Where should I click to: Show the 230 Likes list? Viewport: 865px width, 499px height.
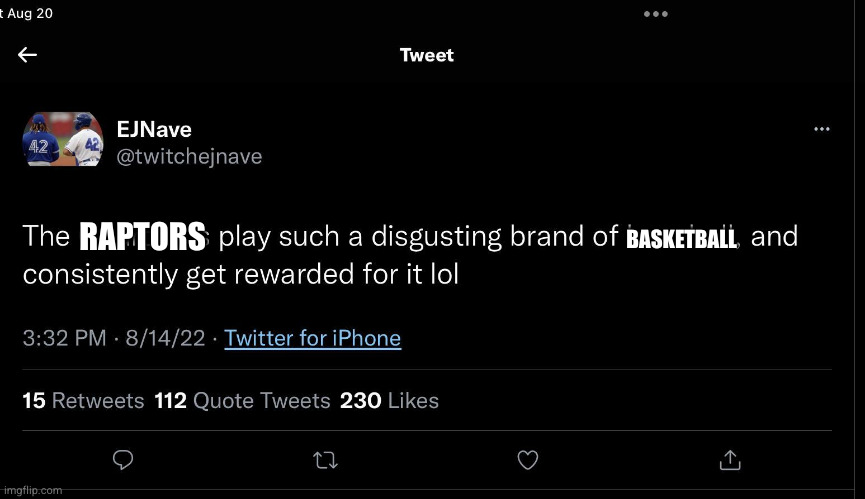click(x=389, y=401)
